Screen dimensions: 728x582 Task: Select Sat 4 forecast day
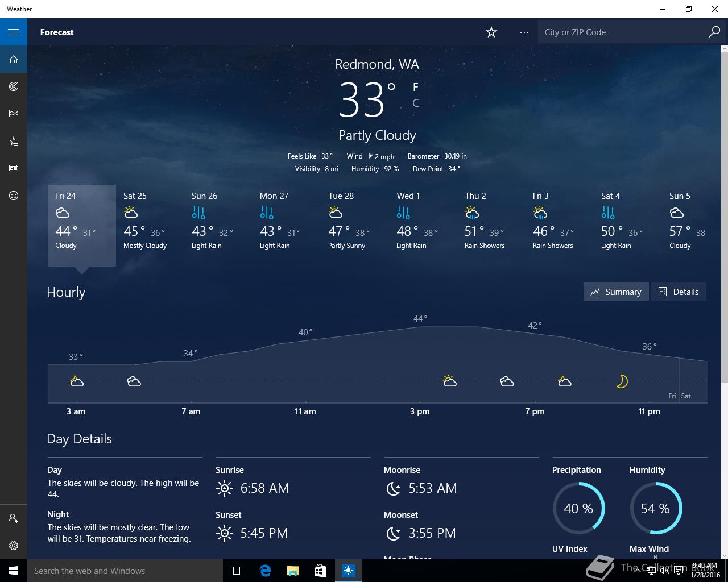click(x=628, y=225)
